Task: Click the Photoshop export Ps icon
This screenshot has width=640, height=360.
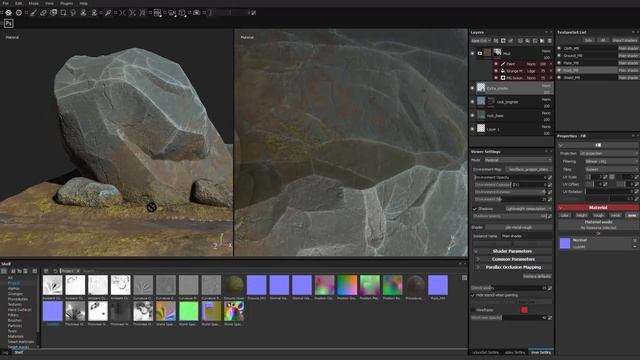Action: 9,24
